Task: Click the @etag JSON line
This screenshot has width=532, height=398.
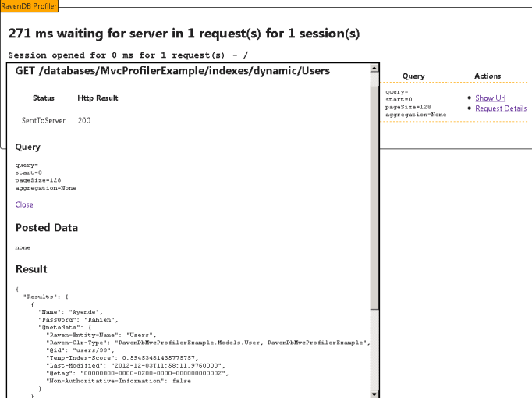Action: click(x=137, y=373)
